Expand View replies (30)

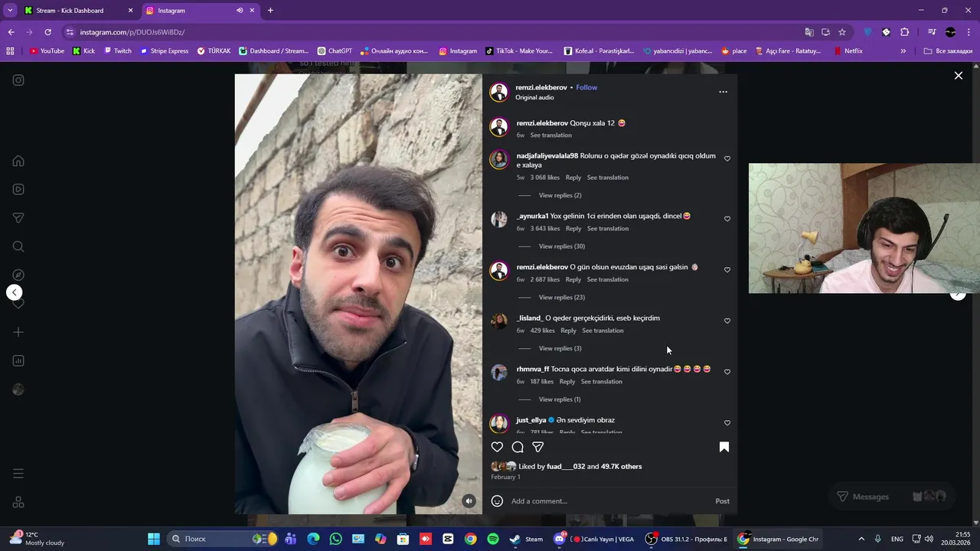(562, 246)
